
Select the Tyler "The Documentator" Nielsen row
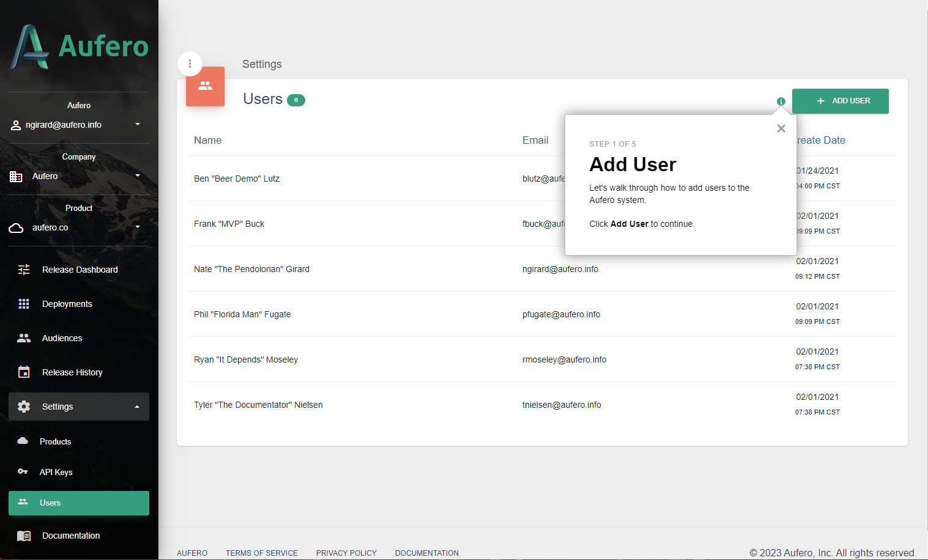[x=258, y=405]
